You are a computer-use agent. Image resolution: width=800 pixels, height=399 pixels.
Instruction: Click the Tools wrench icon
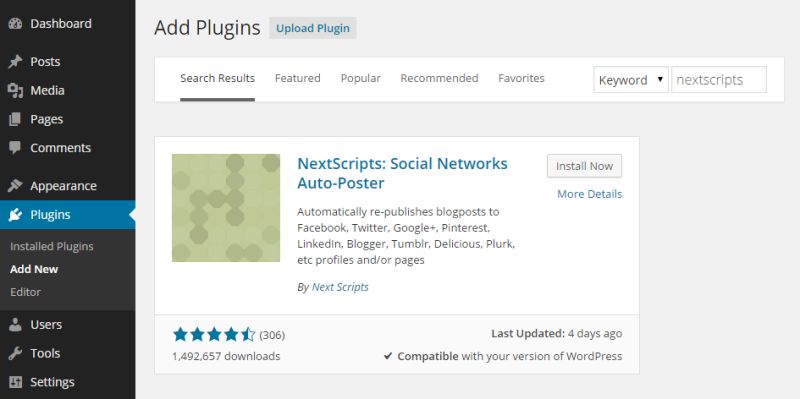tap(15, 353)
